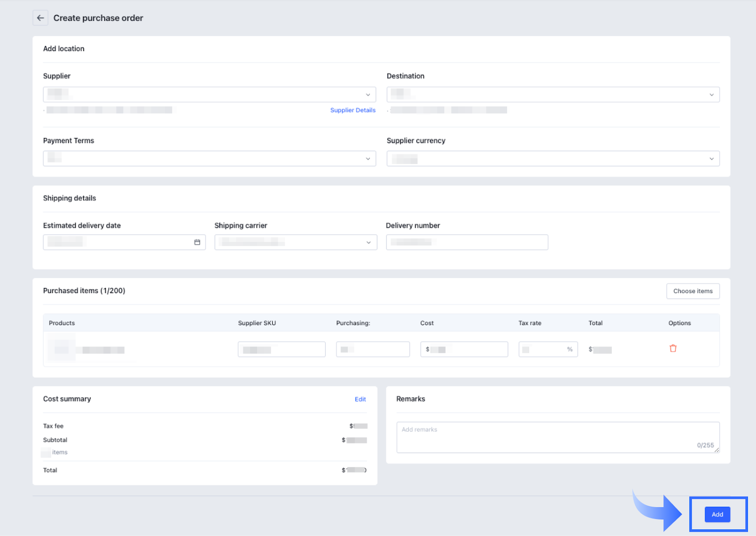Click the Cost input field
This screenshot has width=756, height=536.
coord(464,349)
